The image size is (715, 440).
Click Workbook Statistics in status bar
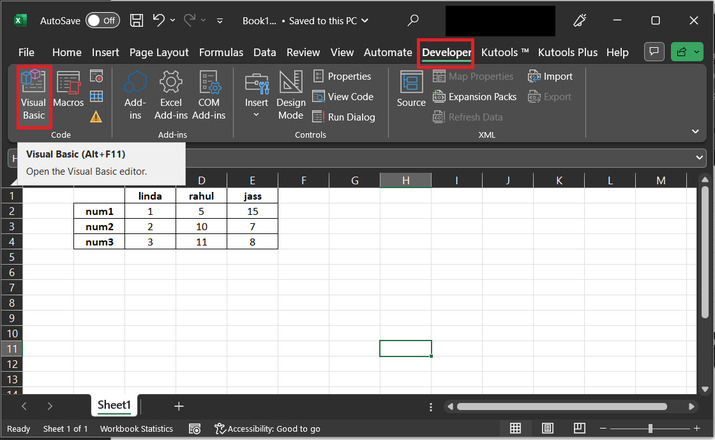pos(136,429)
